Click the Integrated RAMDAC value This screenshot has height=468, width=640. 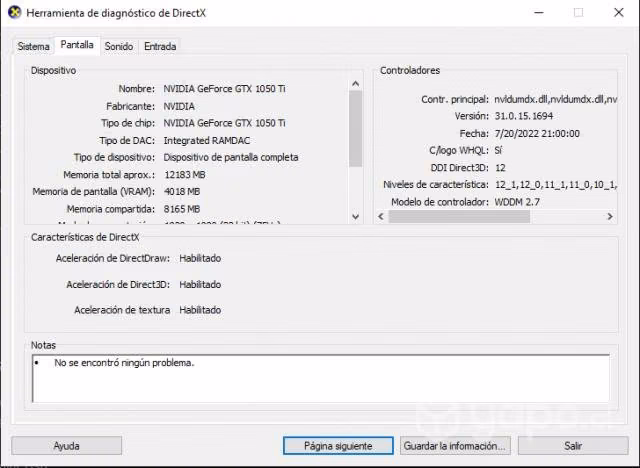tap(207, 140)
